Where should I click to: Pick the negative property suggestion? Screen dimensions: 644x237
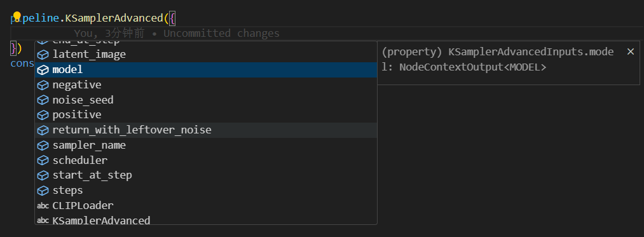(206, 85)
